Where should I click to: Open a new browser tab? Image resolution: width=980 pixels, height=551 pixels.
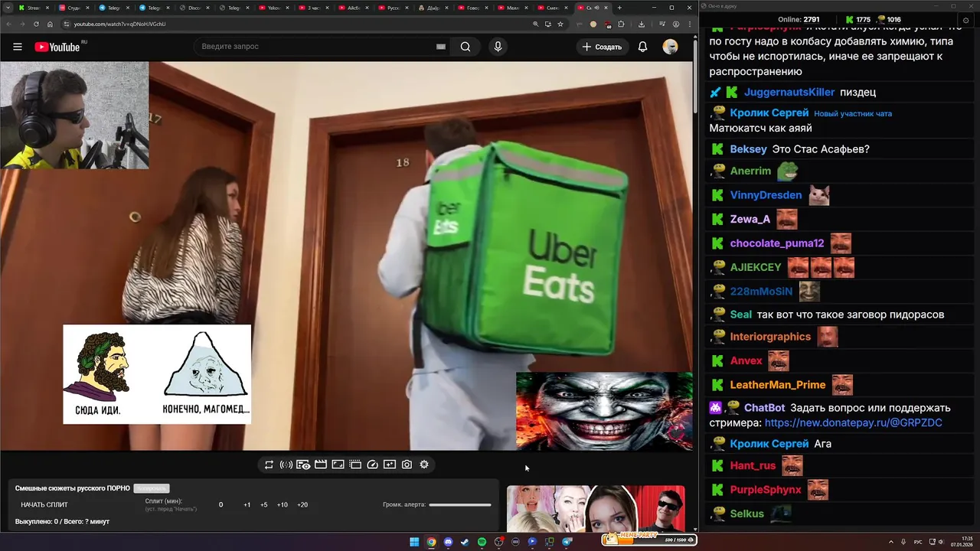(x=619, y=8)
